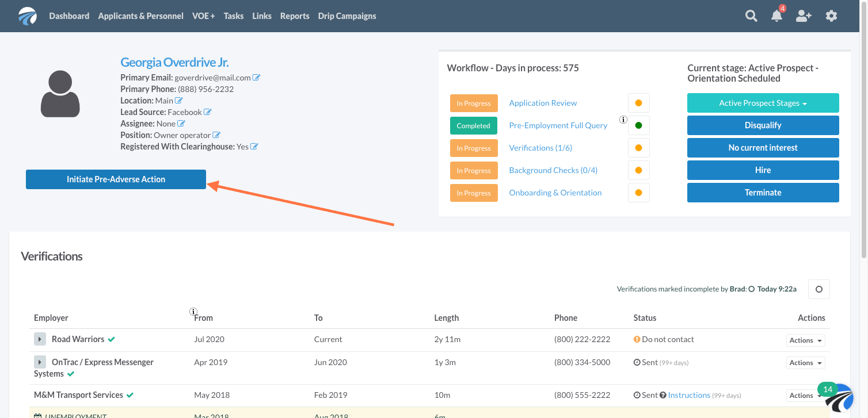Click the app logo in the navbar
The height and width of the screenshot is (418, 868).
[28, 16]
